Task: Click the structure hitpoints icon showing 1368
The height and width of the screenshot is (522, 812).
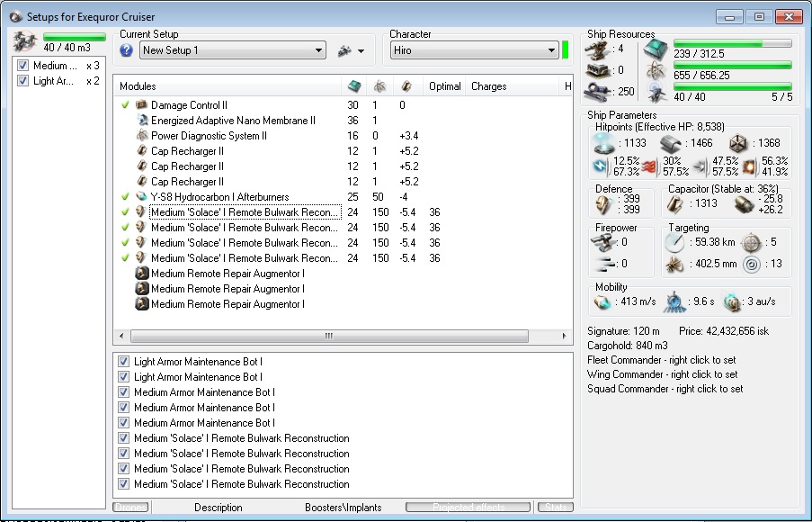Action: tap(738, 144)
